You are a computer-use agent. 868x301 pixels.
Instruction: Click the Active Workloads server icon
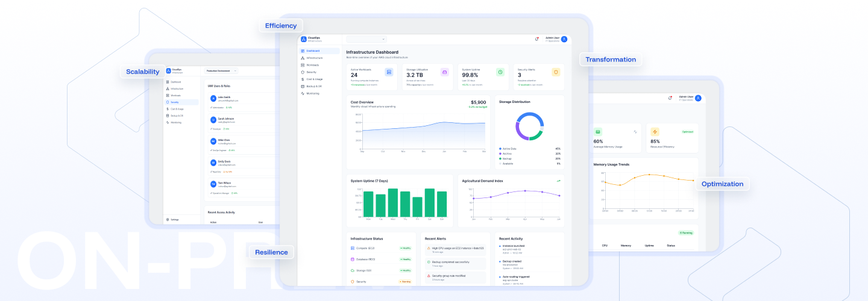pos(389,72)
